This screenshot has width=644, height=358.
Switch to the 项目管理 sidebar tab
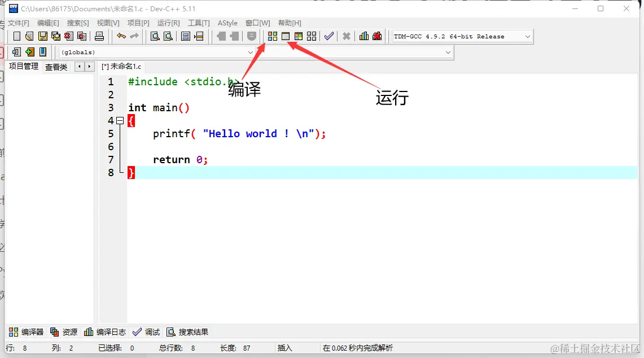23,66
